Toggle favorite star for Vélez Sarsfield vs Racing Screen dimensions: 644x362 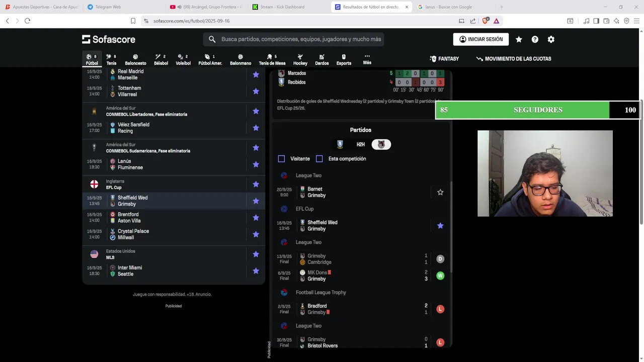256,128
